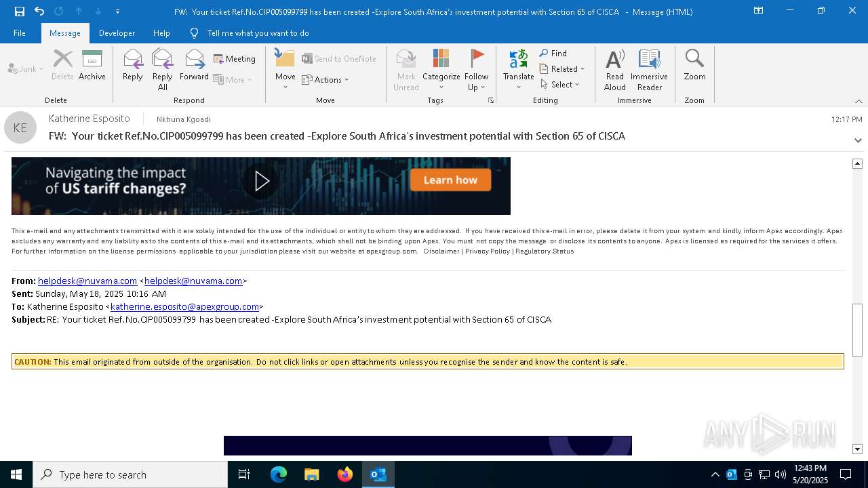This screenshot has width=868, height=488.
Task: Open the Windows Start menu
Action: pos(16,474)
